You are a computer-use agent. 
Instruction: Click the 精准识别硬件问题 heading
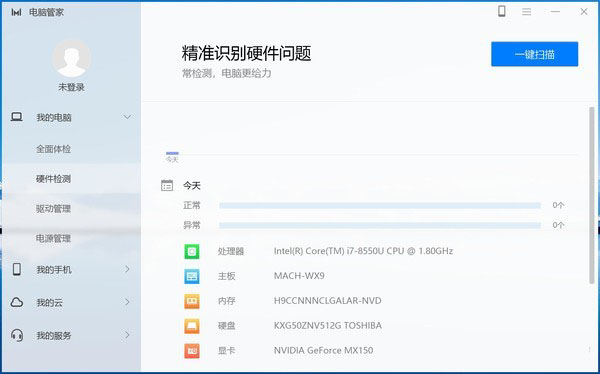(246, 53)
